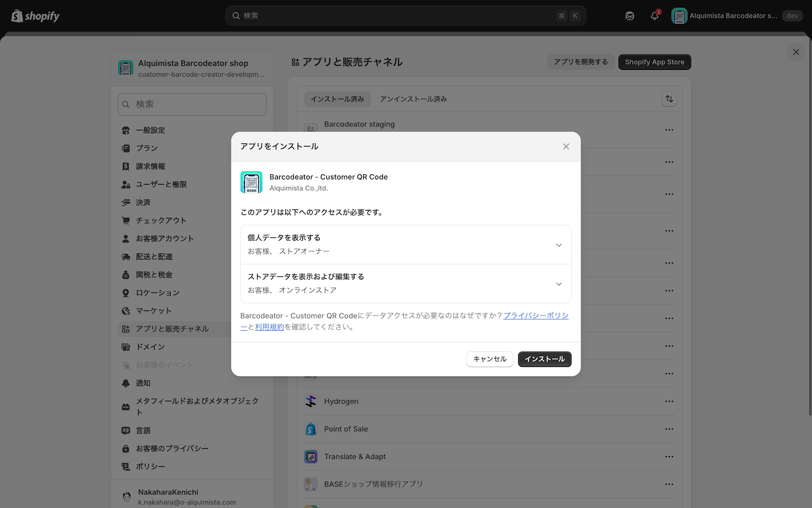The height and width of the screenshot is (508, 812).
Task: Open the 利用規約 link
Action: (x=270, y=327)
